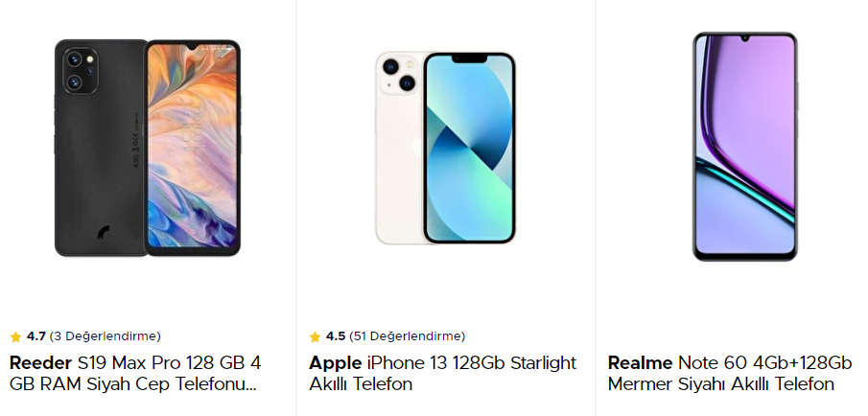Click the star icon beside the 4.5 rating
Image resolution: width=868 pixels, height=416 pixels.
[x=315, y=336]
